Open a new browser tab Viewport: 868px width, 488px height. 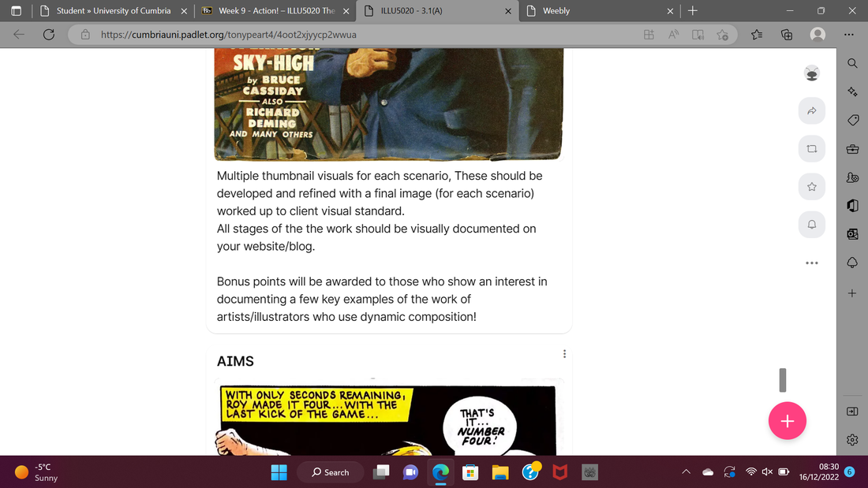(693, 10)
